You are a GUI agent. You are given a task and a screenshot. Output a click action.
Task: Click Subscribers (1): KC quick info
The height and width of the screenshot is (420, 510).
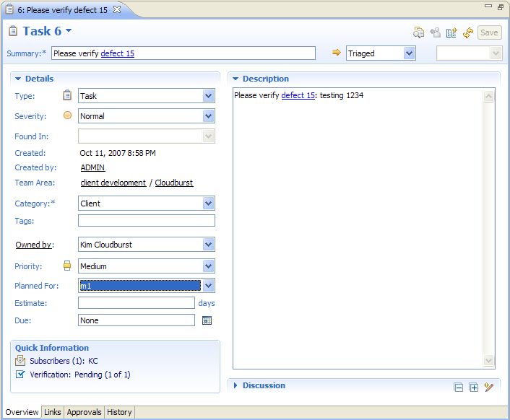(64, 361)
